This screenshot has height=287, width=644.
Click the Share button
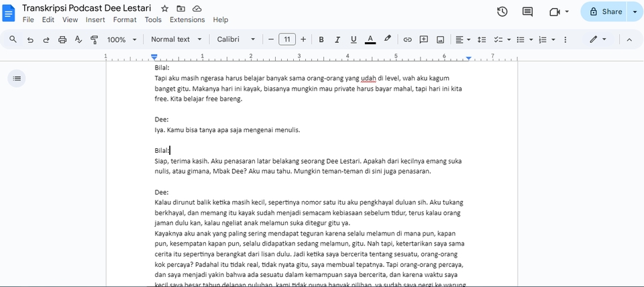(x=604, y=11)
